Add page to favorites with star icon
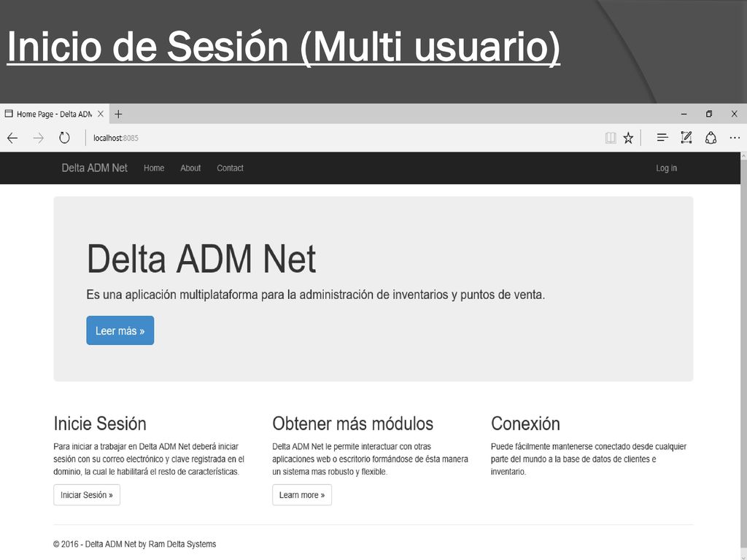The image size is (747, 560). 628,138
